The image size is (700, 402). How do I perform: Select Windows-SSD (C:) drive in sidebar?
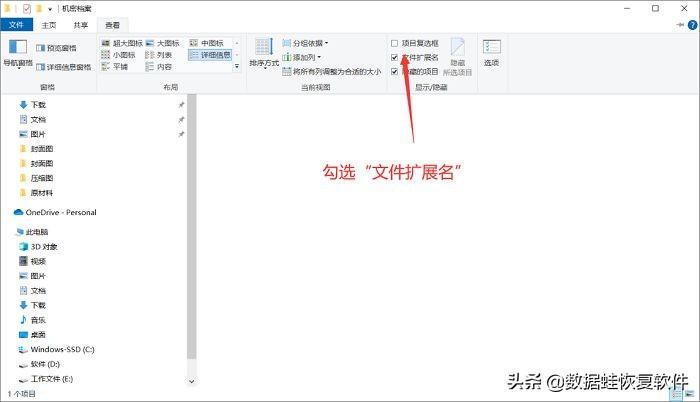pos(61,350)
